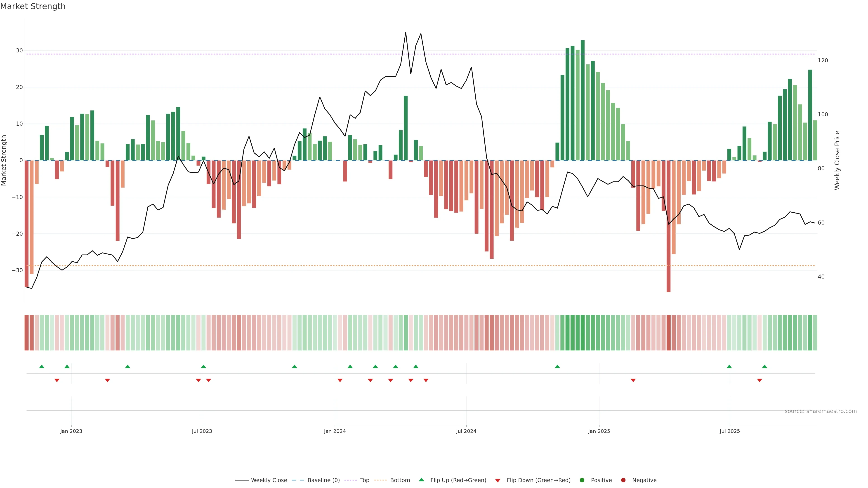
Task: Click the green Positive legend dot
Action: point(582,480)
